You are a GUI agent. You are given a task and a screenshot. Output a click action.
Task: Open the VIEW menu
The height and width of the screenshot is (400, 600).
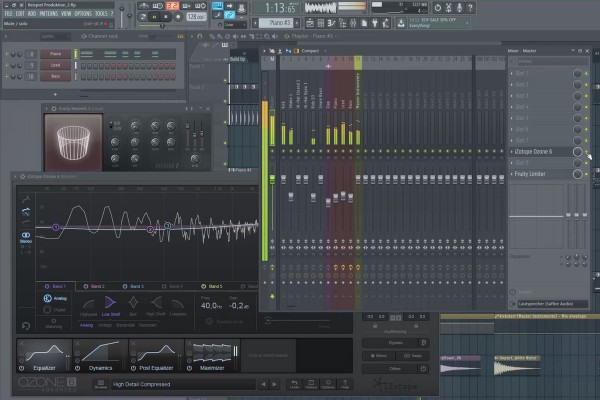click(66, 14)
